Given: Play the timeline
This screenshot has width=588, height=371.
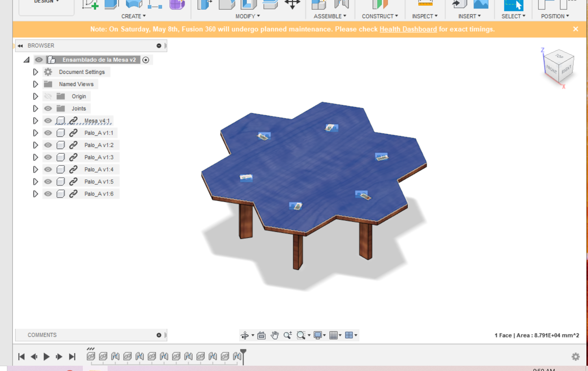Looking at the screenshot, I should pos(46,357).
